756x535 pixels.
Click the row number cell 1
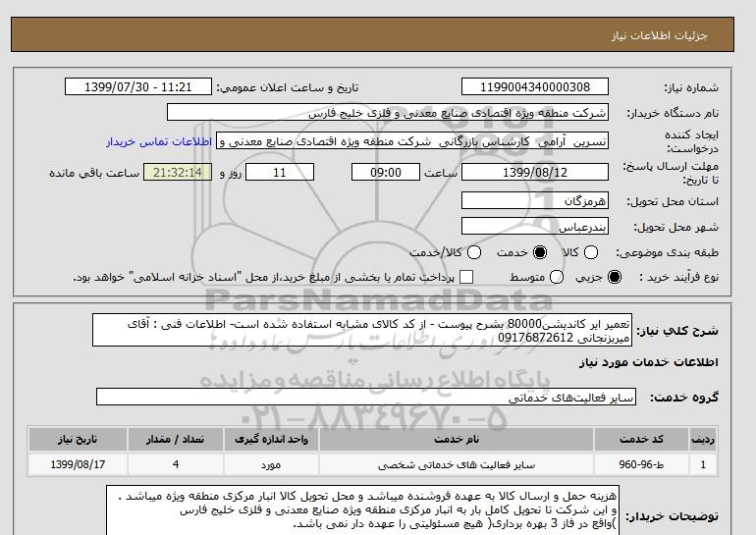click(703, 464)
